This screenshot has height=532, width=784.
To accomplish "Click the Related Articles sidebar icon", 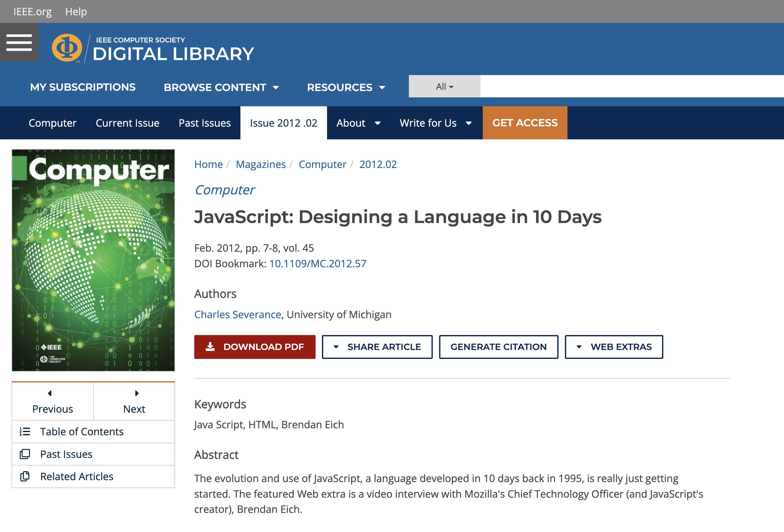I will click(x=25, y=476).
